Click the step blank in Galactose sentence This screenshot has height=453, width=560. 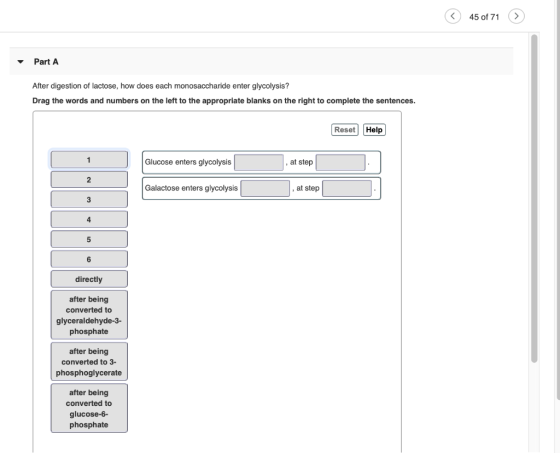347,188
